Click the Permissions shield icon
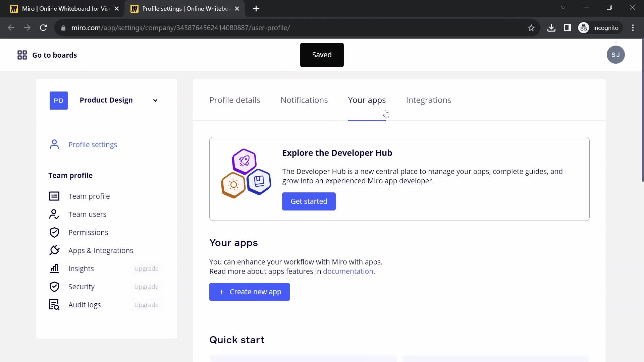The width and height of the screenshot is (644, 362). pos(54,232)
